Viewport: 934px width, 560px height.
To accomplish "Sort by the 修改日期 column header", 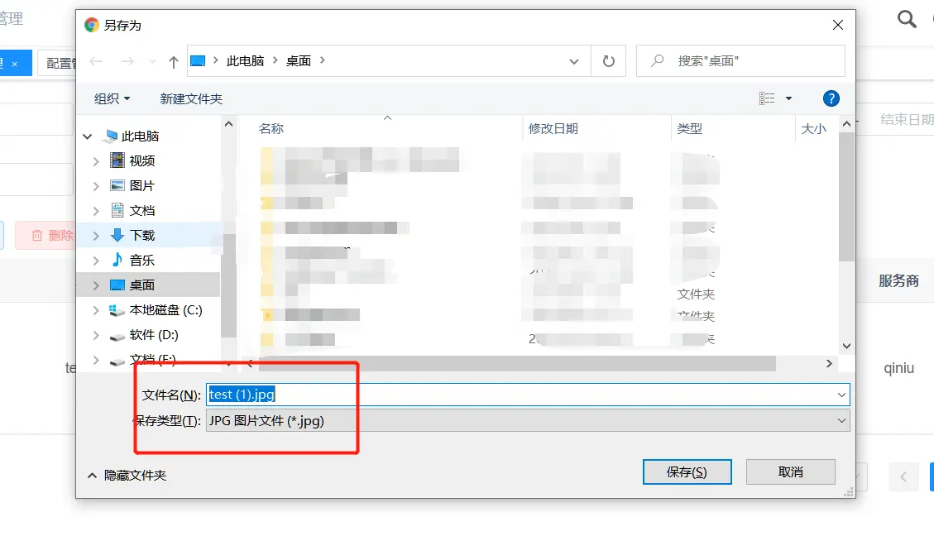I will [x=553, y=129].
